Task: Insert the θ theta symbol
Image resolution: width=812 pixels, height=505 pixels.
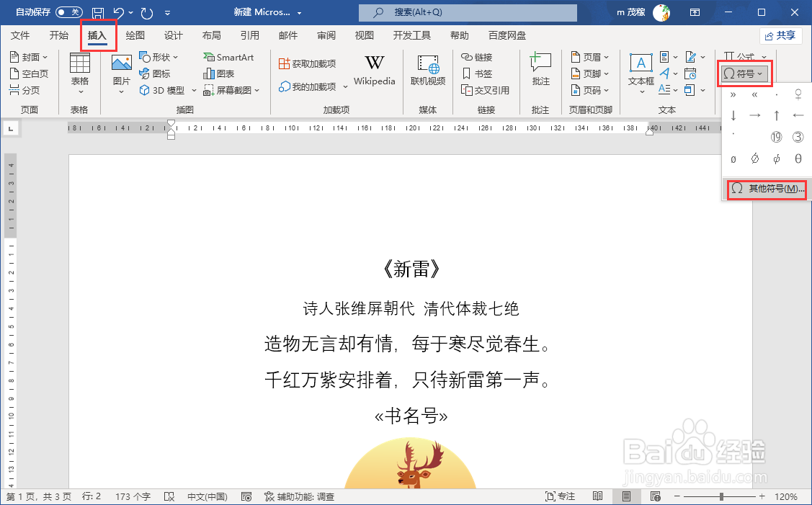Action: click(x=798, y=158)
